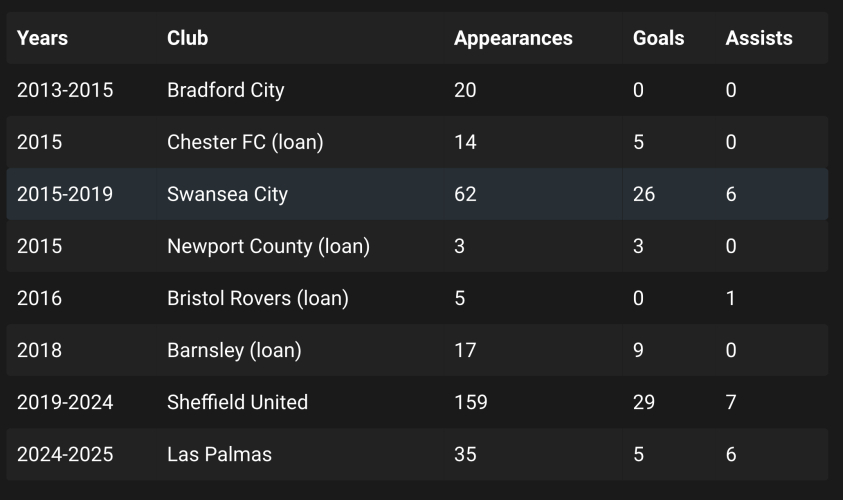
Task: Click the Appearances column header
Action: (x=513, y=38)
